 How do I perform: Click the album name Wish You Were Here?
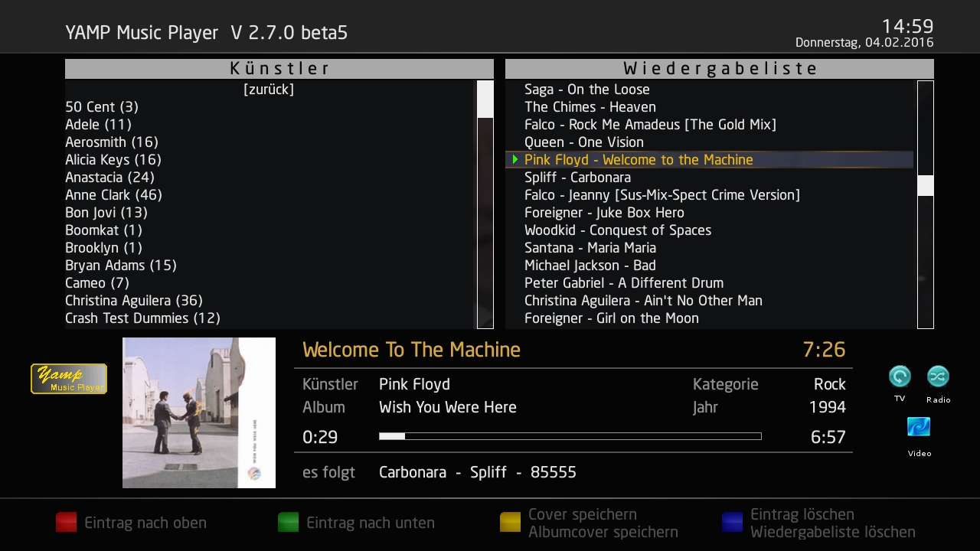[448, 407]
